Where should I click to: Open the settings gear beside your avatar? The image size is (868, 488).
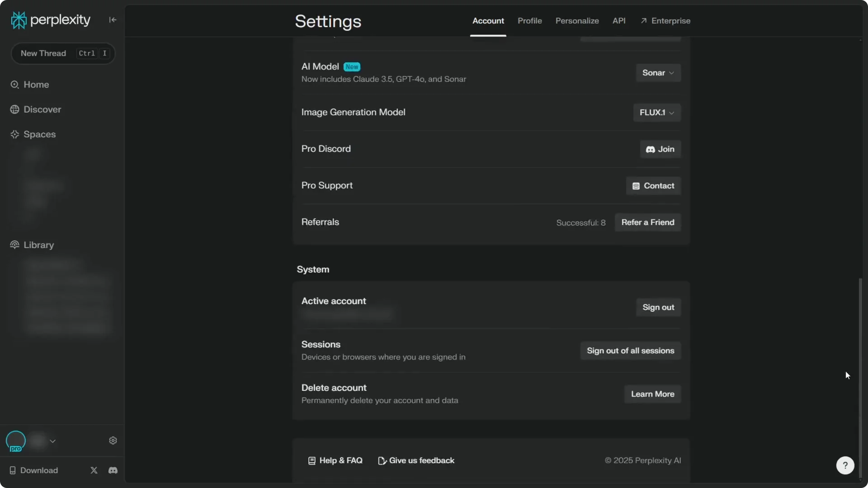113,441
